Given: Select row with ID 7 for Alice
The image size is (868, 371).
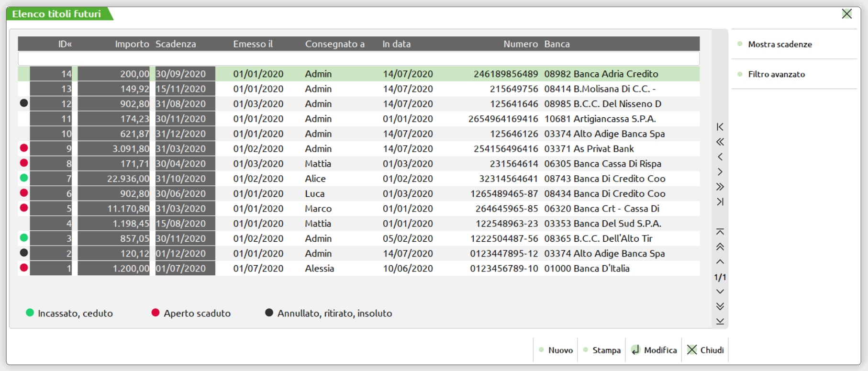Looking at the screenshot, I should click(315, 179).
